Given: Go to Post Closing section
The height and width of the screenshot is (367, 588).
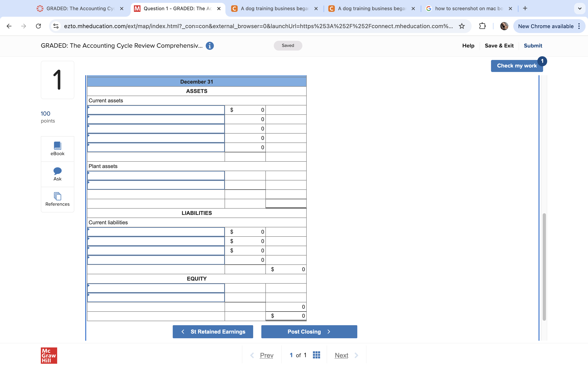Looking at the screenshot, I should tap(309, 332).
